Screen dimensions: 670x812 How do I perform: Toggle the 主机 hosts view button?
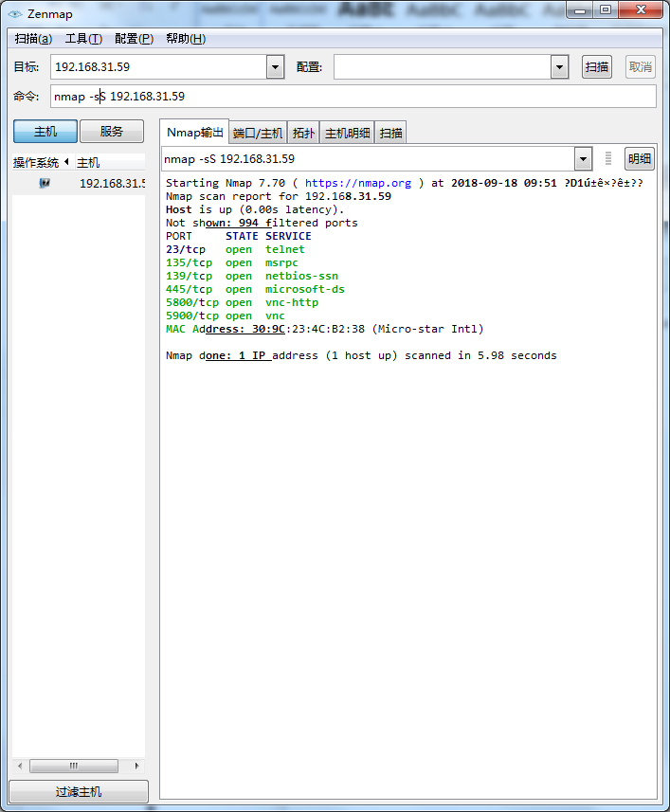click(x=45, y=132)
